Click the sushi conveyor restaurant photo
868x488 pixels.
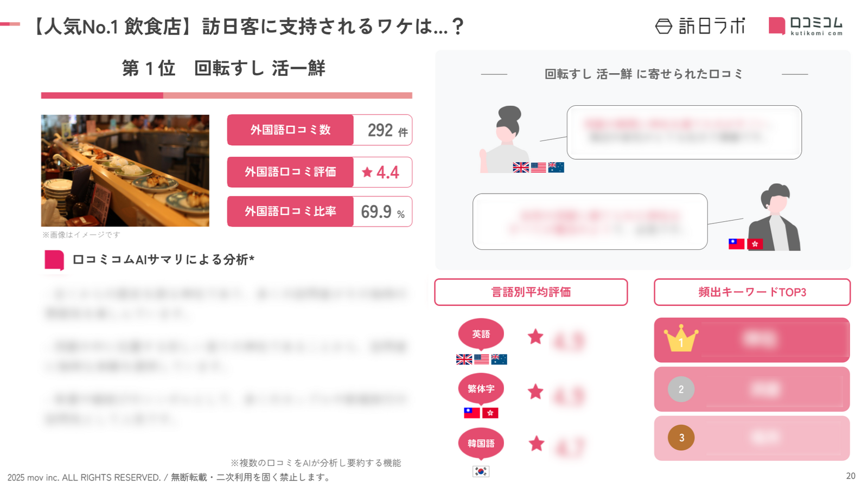pyautogui.click(x=125, y=170)
